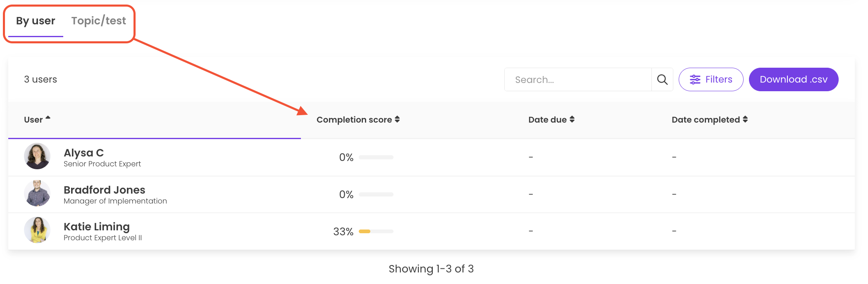The width and height of the screenshot is (868, 284).
Task: Open Katie Liming's user name
Action: click(x=96, y=227)
